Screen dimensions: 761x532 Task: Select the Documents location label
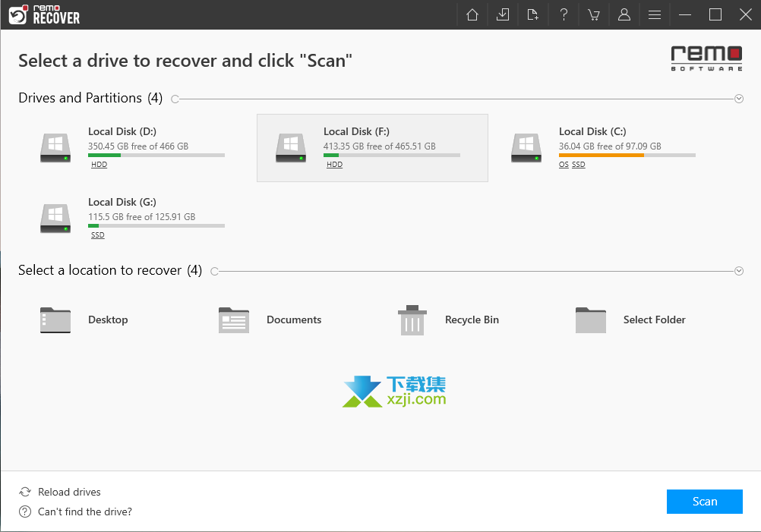294,320
